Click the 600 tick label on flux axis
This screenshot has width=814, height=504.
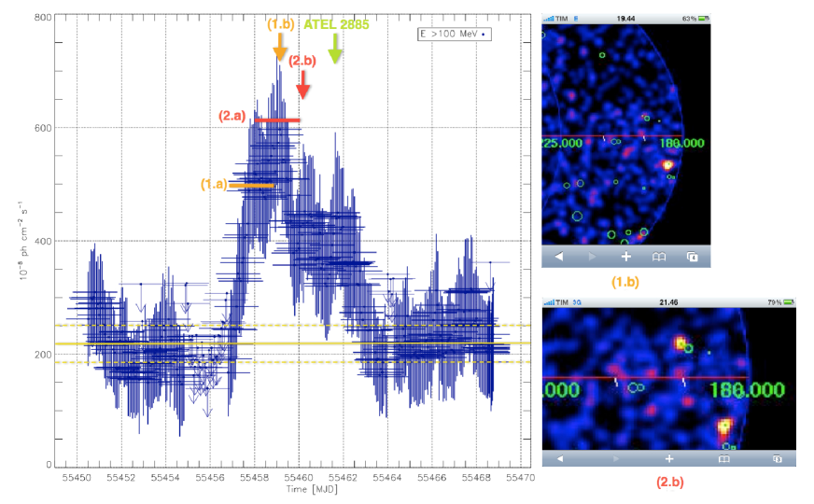(x=43, y=128)
